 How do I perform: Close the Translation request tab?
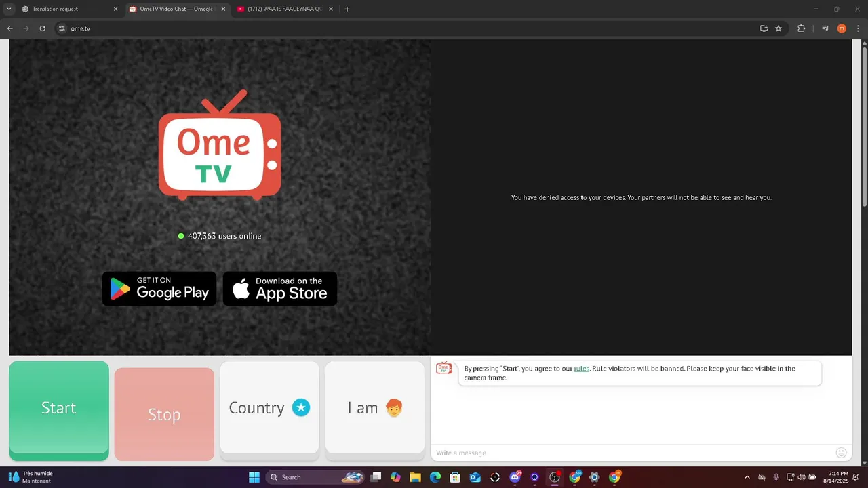pyautogui.click(x=115, y=9)
